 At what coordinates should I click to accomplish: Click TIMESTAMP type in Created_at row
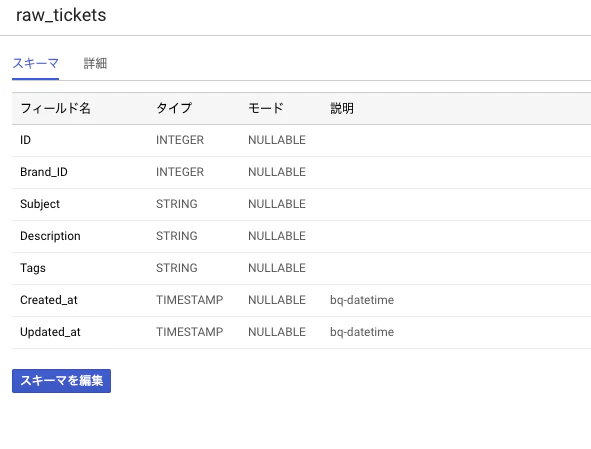pos(190,300)
